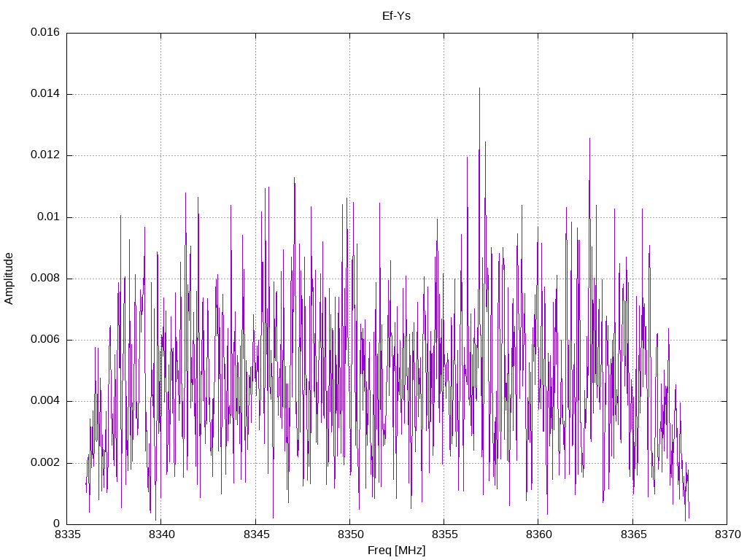The width and height of the screenshot is (747, 560).
Task: Select the 'Amplitude' y-axis label
Action: [9, 279]
